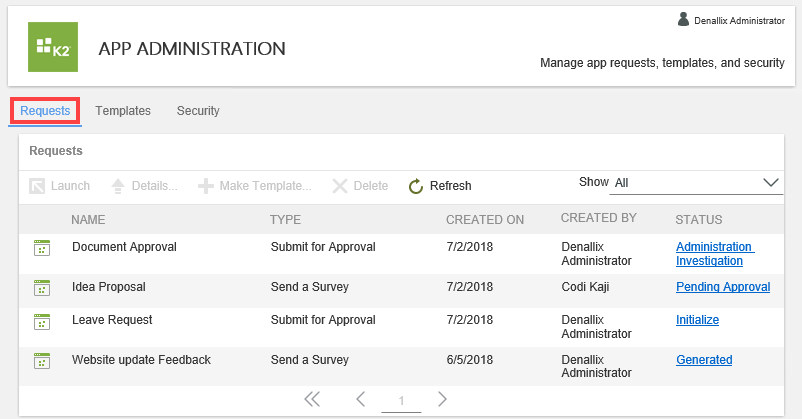Switch to the Security tab
The width and height of the screenshot is (802, 419).
[x=198, y=111]
